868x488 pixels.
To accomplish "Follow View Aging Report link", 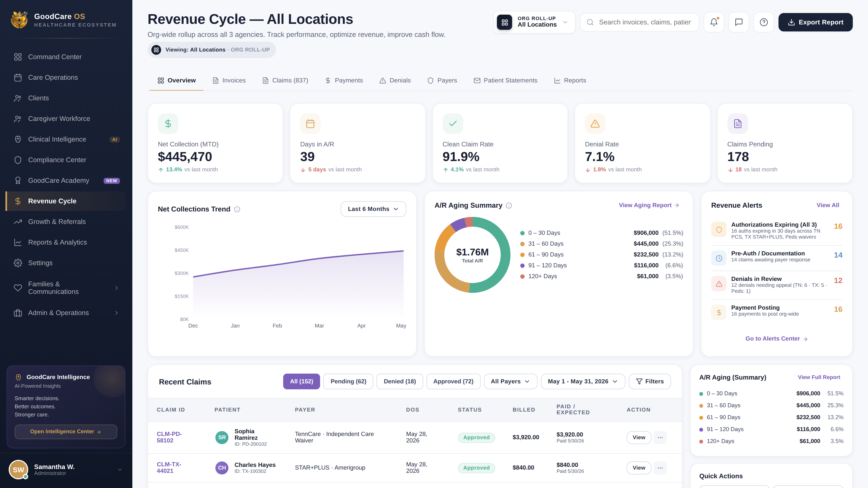I will 649,206.
